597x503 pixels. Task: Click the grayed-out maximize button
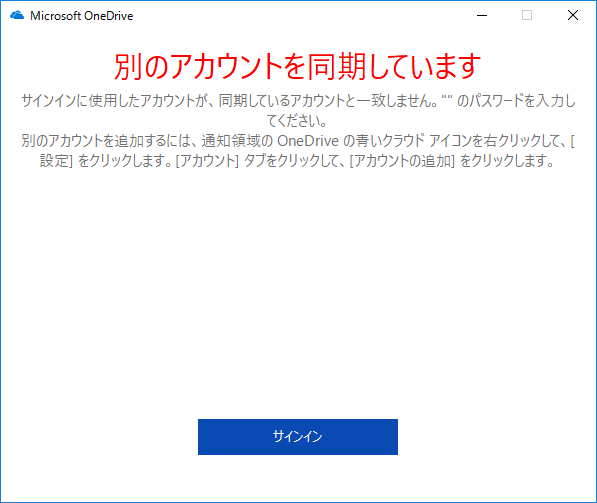tap(527, 15)
